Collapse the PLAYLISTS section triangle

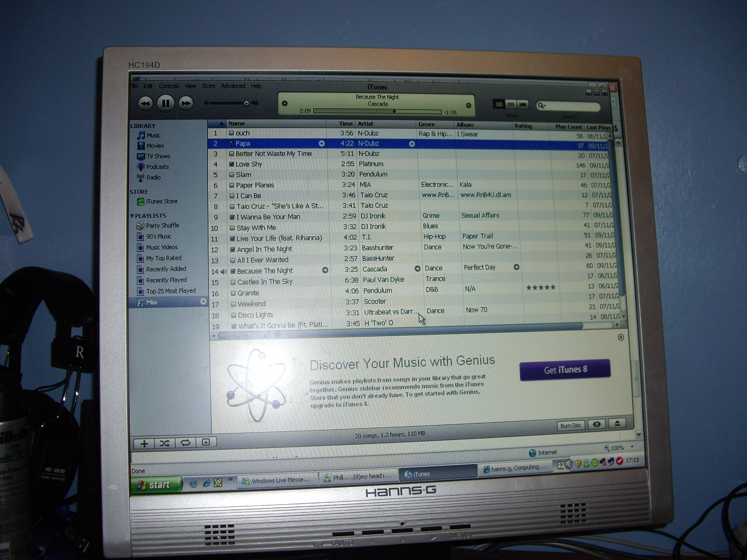[x=132, y=216]
